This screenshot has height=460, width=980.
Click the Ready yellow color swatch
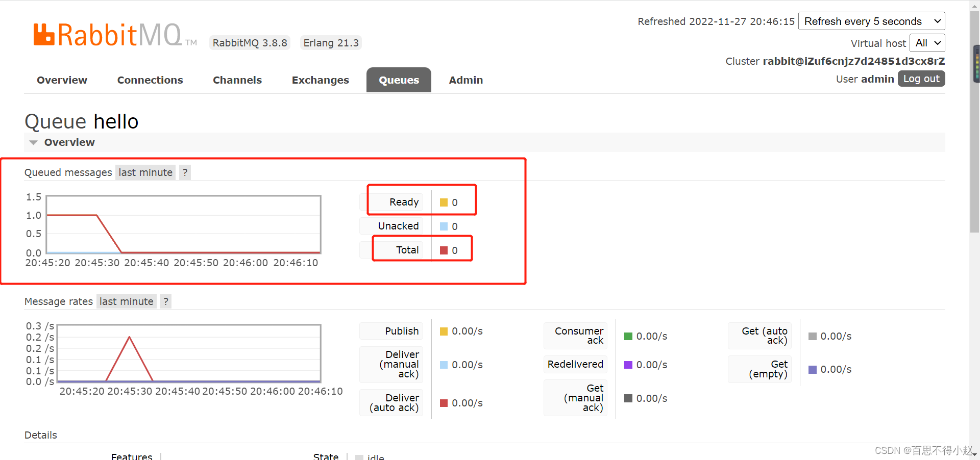[x=444, y=202]
